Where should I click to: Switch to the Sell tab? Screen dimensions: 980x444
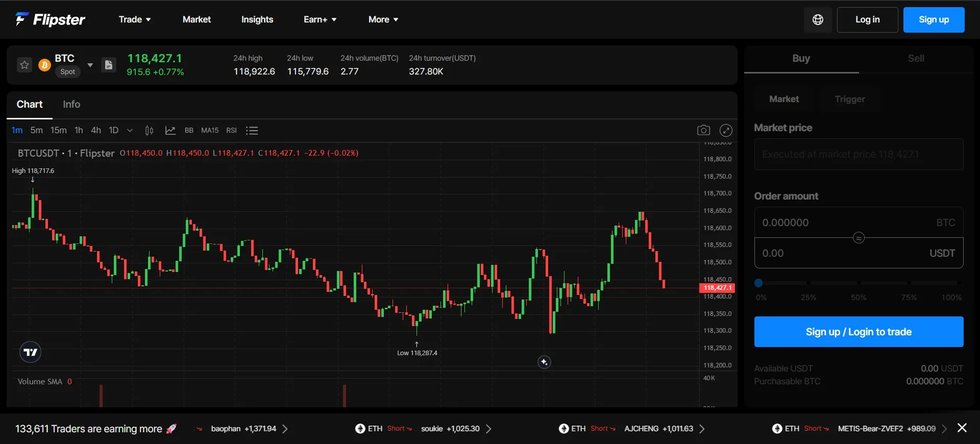(x=916, y=58)
